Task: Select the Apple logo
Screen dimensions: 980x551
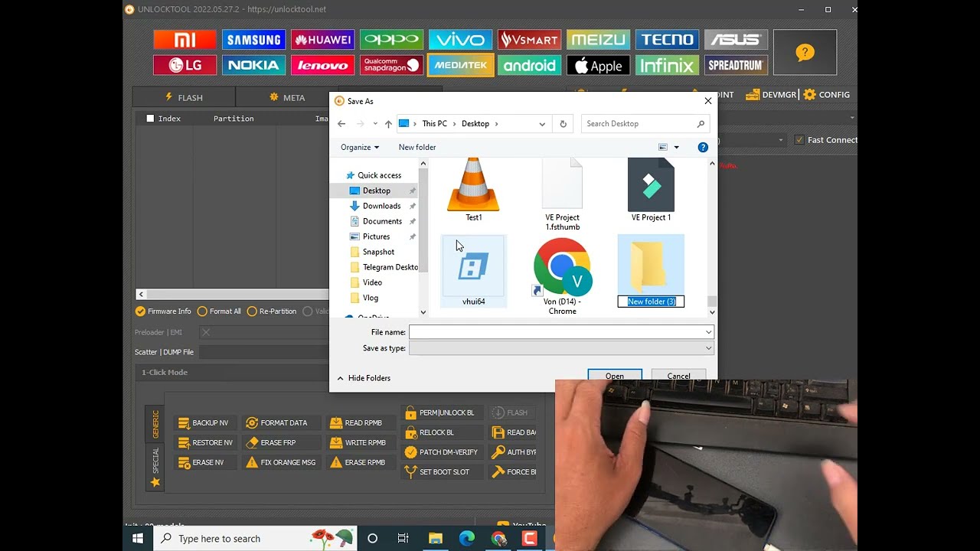Action: tap(598, 65)
